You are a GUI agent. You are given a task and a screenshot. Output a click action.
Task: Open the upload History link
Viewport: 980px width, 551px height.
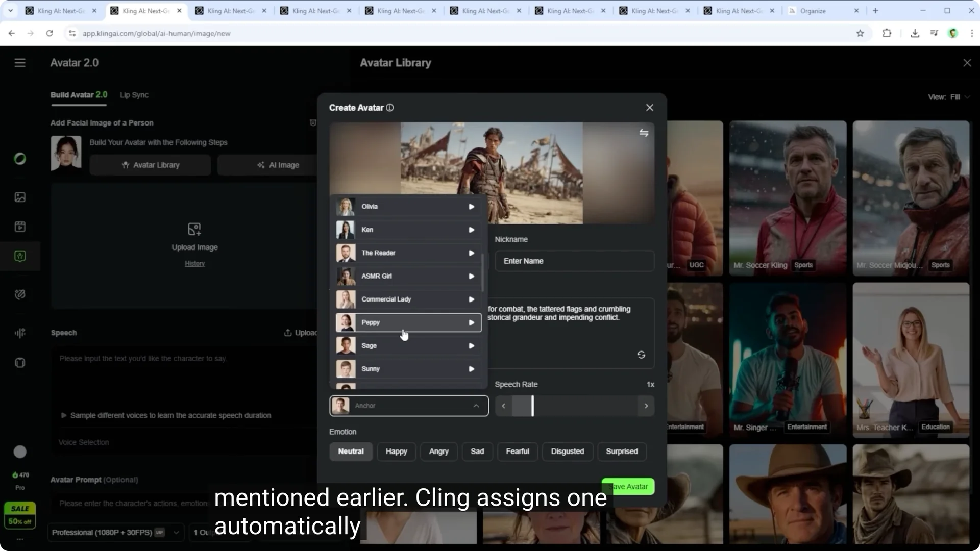(194, 264)
